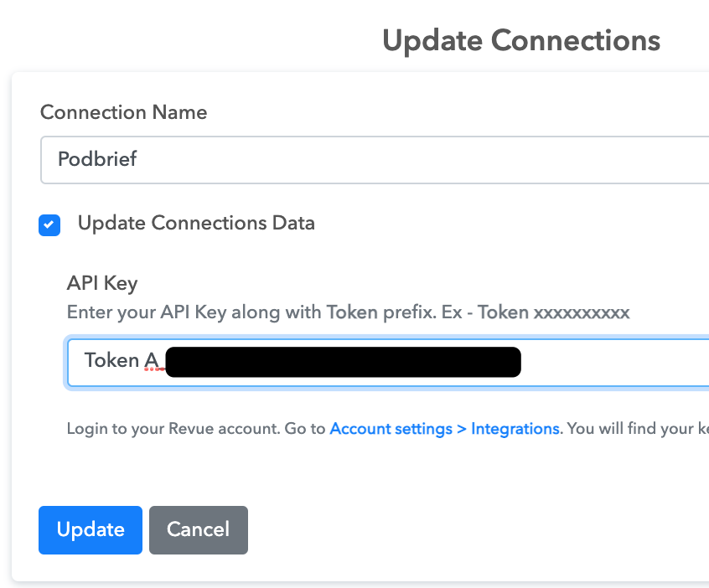Click the blacked-out portion of the API key
The height and width of the screenshot is (588, 709).
[344, 362]
